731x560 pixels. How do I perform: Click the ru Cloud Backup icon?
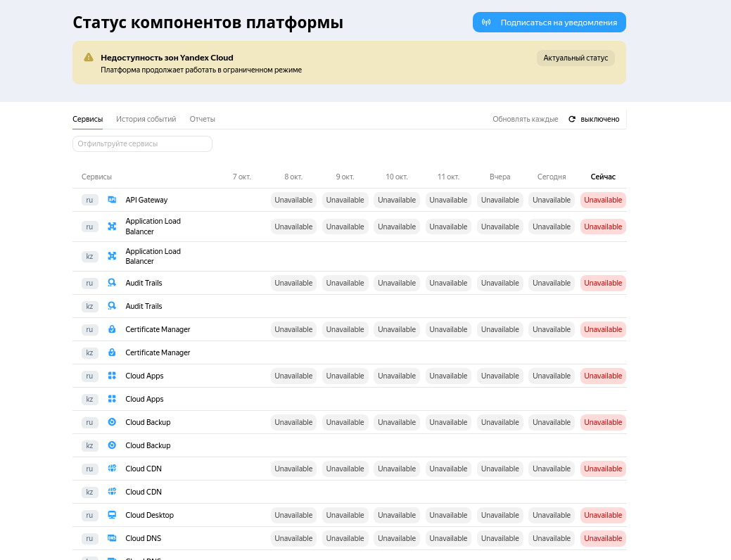[x=112, y=422]
